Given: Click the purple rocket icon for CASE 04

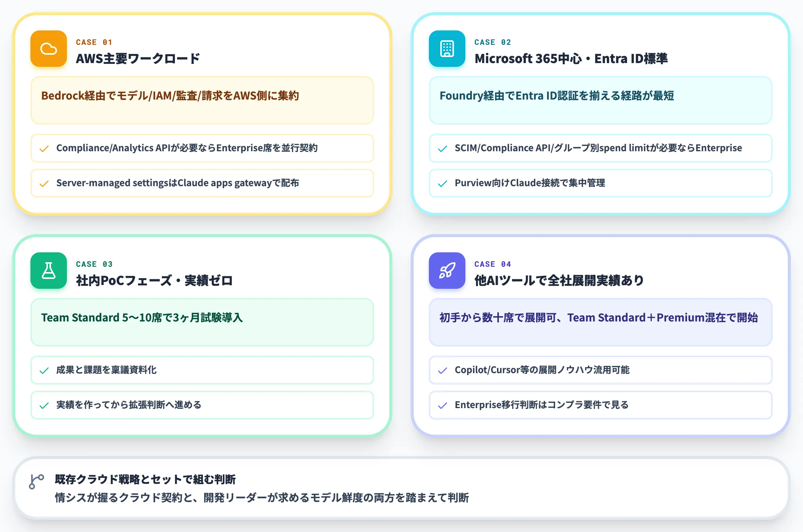Looking at the screenshot, I should pos(447,271).
